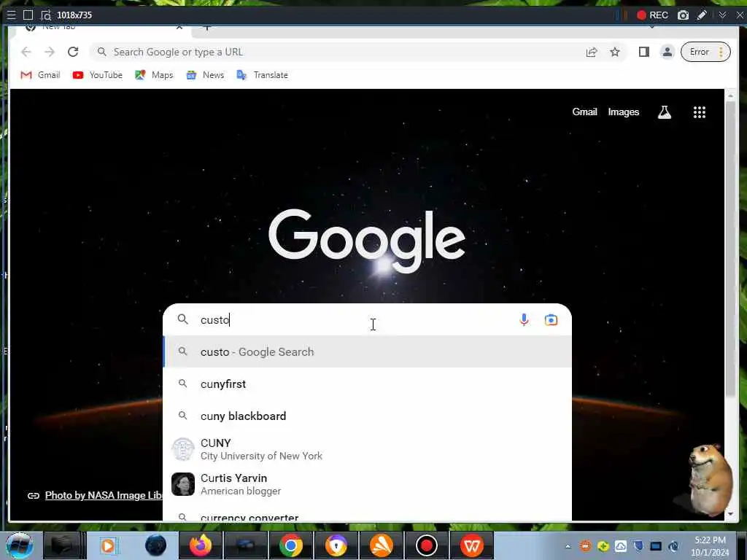Open the Error menu button in Chrome

click(705, 52)
